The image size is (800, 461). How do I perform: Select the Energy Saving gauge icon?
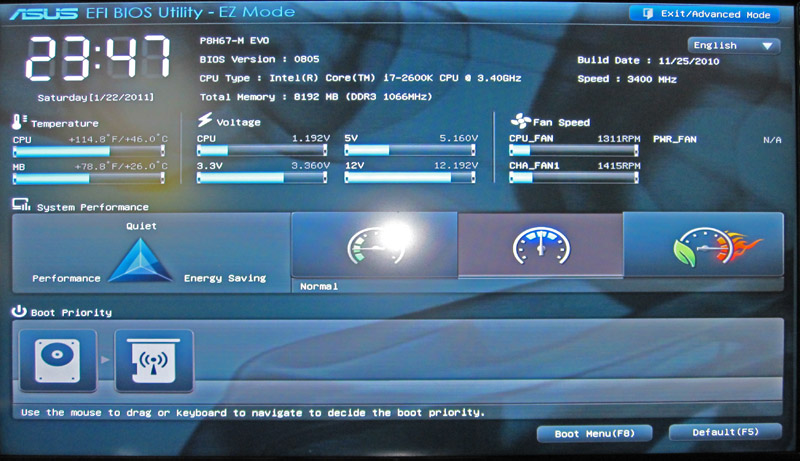click(x=374, y=245)
